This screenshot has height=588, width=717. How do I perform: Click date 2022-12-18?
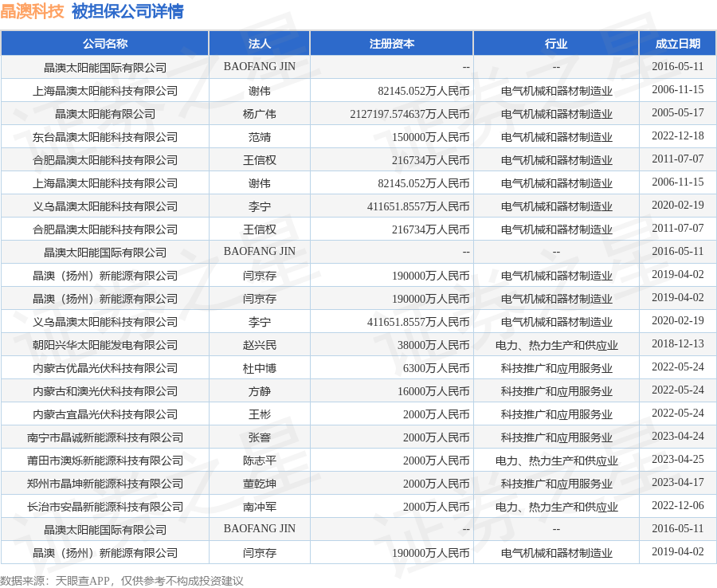[x=678, y=135]
